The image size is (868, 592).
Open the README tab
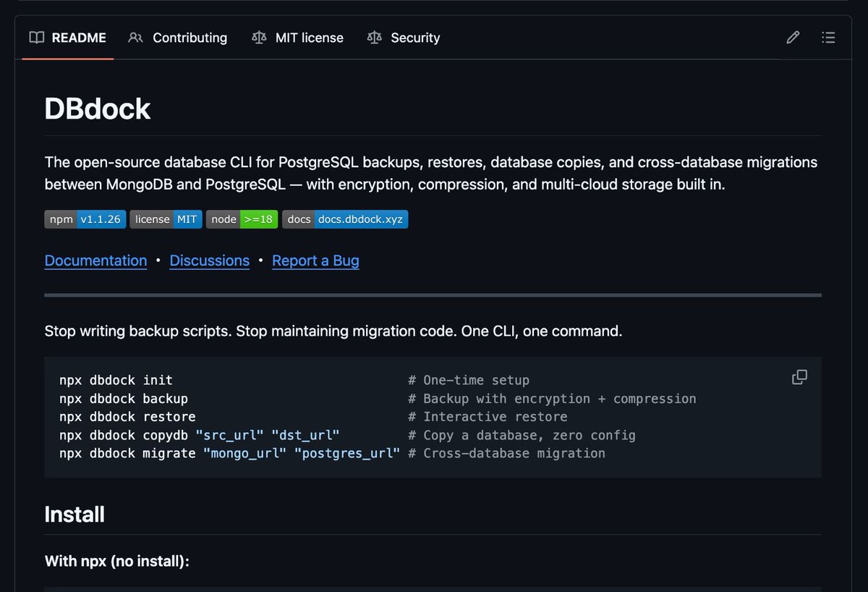point(67,38)
